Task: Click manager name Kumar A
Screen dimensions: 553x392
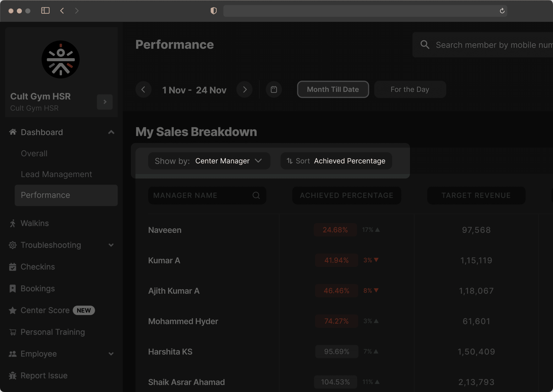Action: tap(164, 260)
